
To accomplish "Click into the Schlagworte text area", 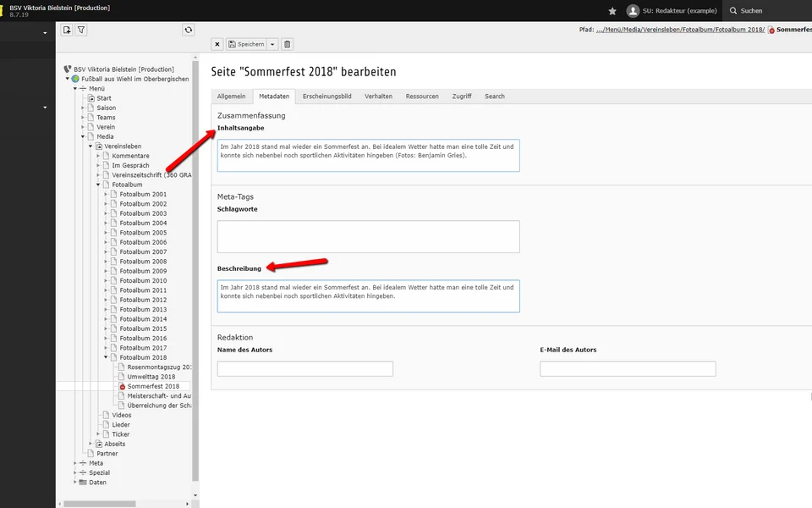I will (368, 236).
